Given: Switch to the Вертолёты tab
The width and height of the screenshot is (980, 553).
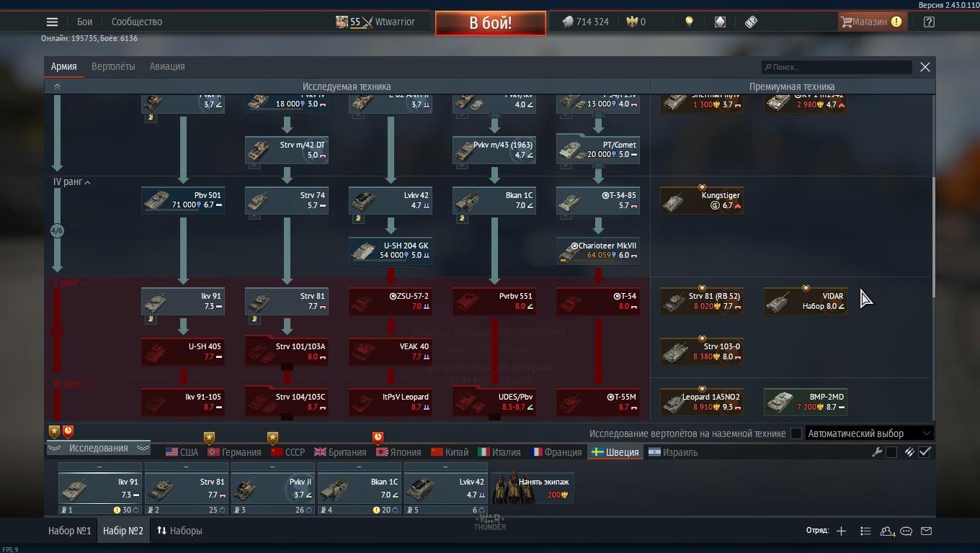Looking at the screenshot, I should [113, 66].
